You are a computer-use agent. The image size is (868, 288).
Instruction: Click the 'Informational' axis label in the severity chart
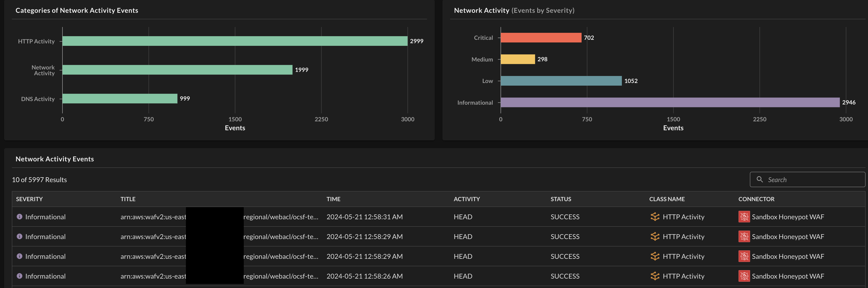coord(475,103)
